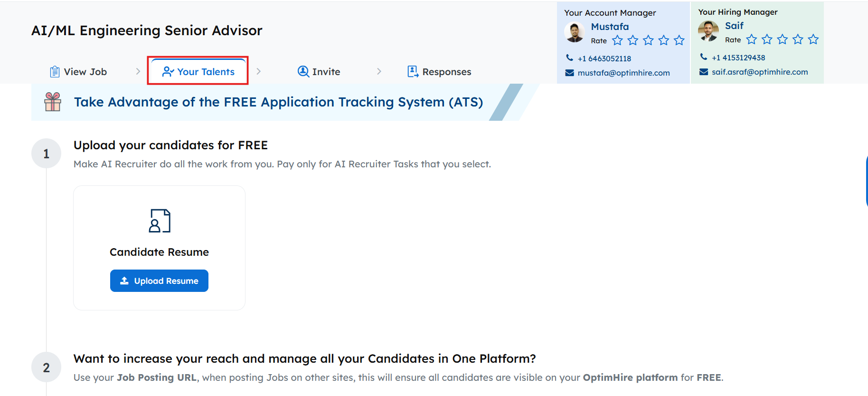Click the chevron arrow after Invite
This screenshot has height=396, width=868.
(x=379, y=71)
